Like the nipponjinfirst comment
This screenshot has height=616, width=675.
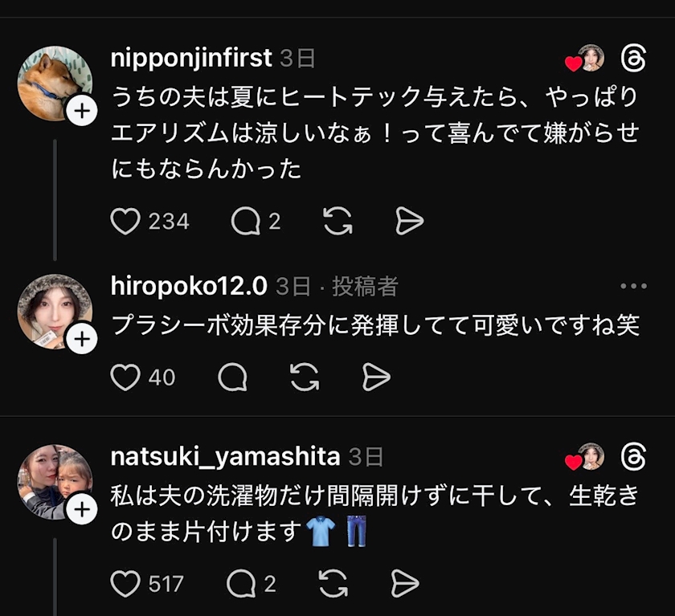(125, 221)
